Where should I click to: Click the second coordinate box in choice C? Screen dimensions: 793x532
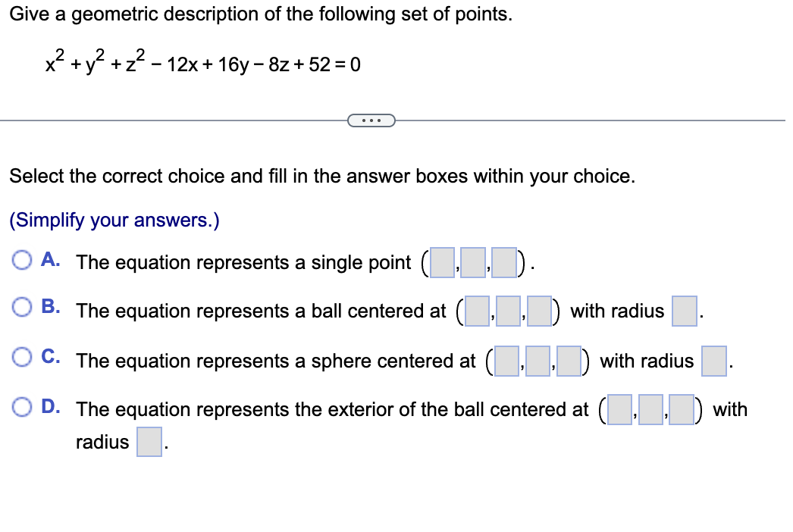(538, 361)
